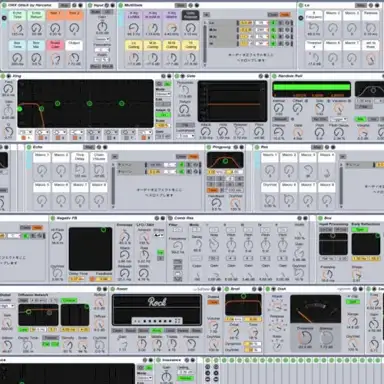Viewport: 384px width, 384px height.
Task: Toggle macro controls view on CRX Glitch rack
Action: click(4, 18)
